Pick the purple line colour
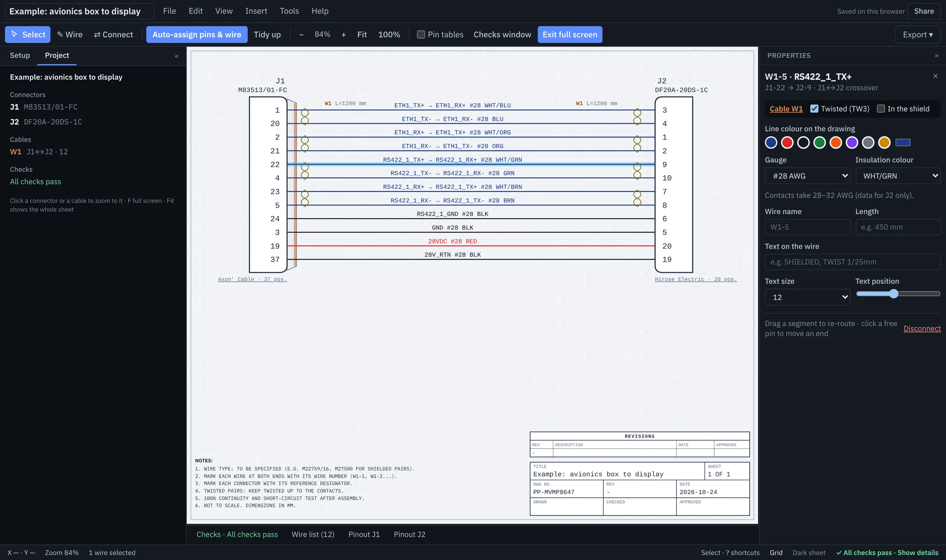This screenshot has width=946, height=560. (852, 143)
